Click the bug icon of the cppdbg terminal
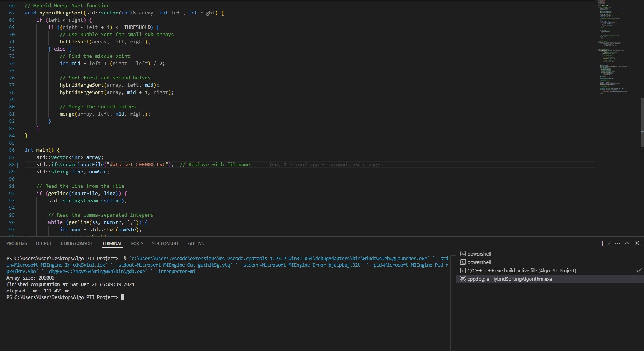 tap(463, 279)
